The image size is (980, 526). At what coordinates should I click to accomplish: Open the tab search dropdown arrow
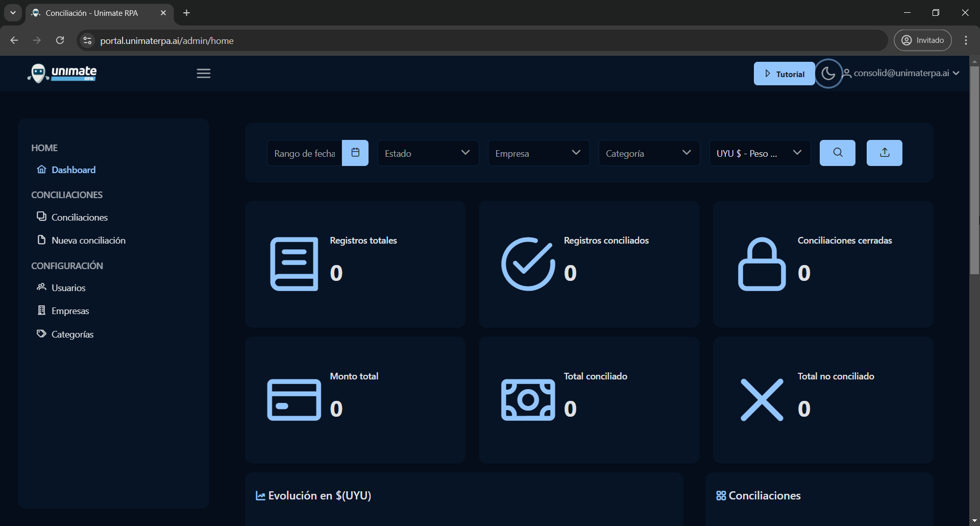point(13,13)
